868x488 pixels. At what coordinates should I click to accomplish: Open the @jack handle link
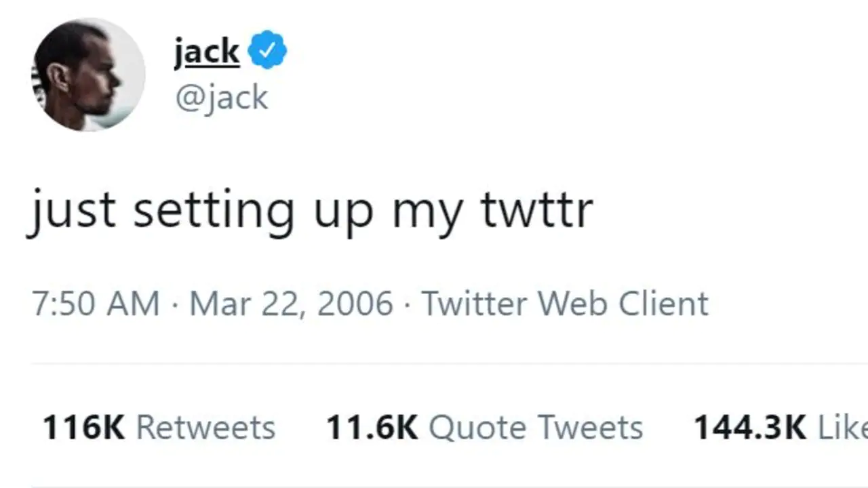tap(222, 98)
